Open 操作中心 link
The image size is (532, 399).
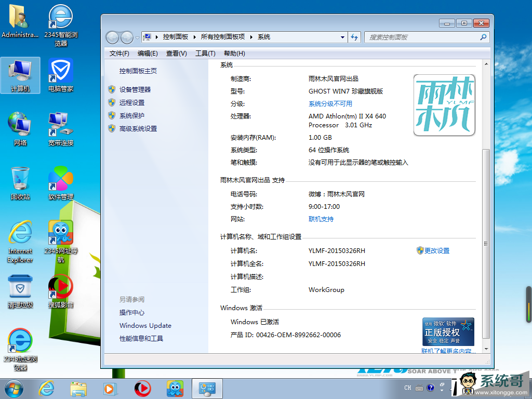click(132, 312)
